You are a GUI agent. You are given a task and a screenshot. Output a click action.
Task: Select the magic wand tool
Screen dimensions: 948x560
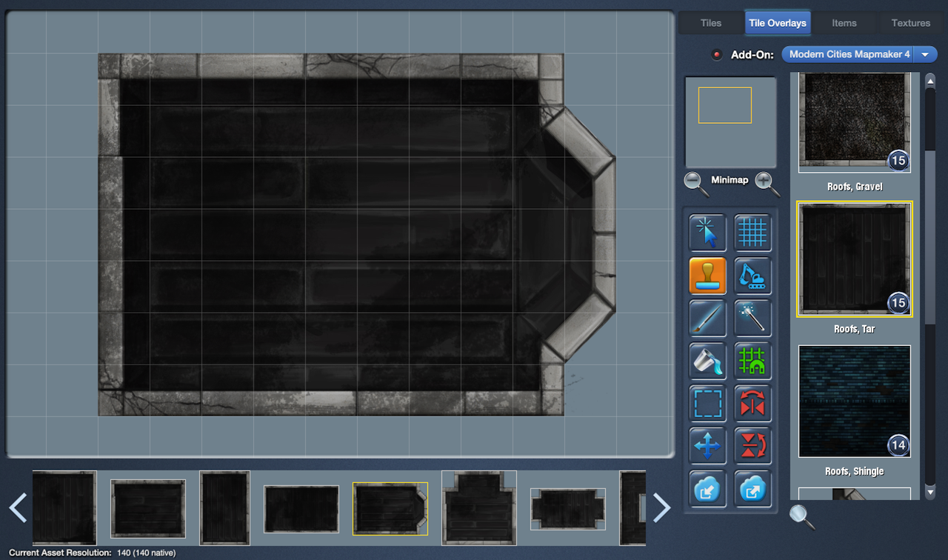coord(752,318)
